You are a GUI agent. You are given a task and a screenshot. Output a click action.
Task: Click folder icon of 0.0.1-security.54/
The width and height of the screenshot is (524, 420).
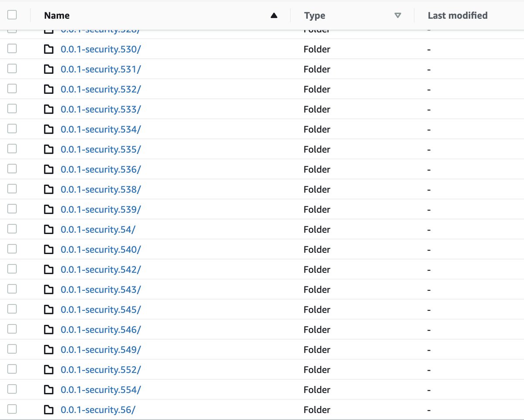(49, 230)
